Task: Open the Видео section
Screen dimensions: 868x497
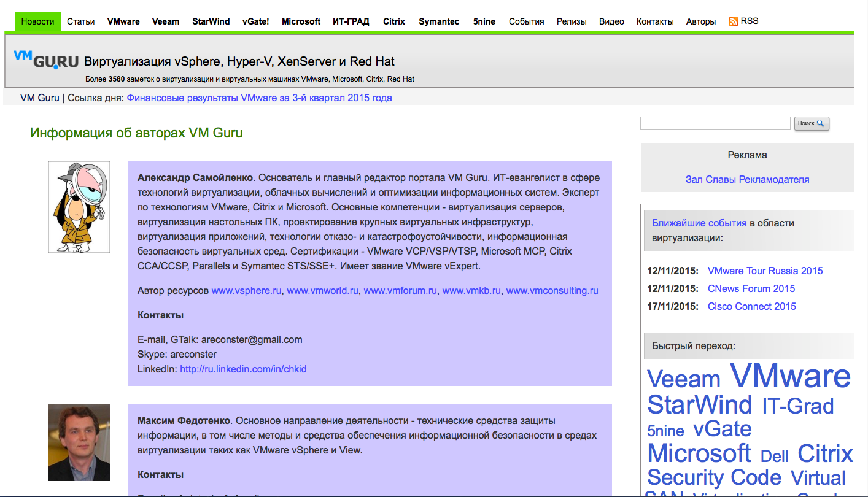Action: (x=611, y=21)
